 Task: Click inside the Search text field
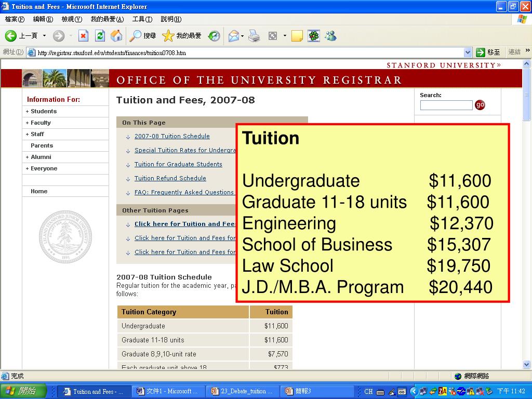point(446,105)
